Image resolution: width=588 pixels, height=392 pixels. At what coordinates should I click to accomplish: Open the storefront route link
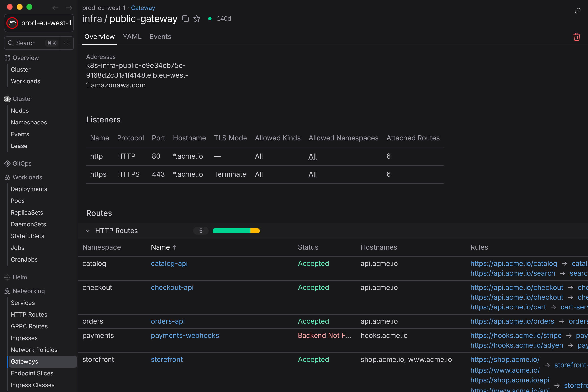[x=167, y=359]
